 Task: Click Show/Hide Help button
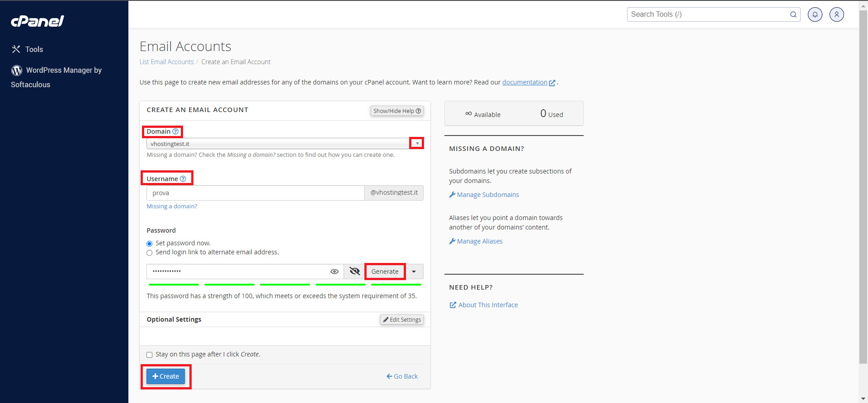click(397, 111)
